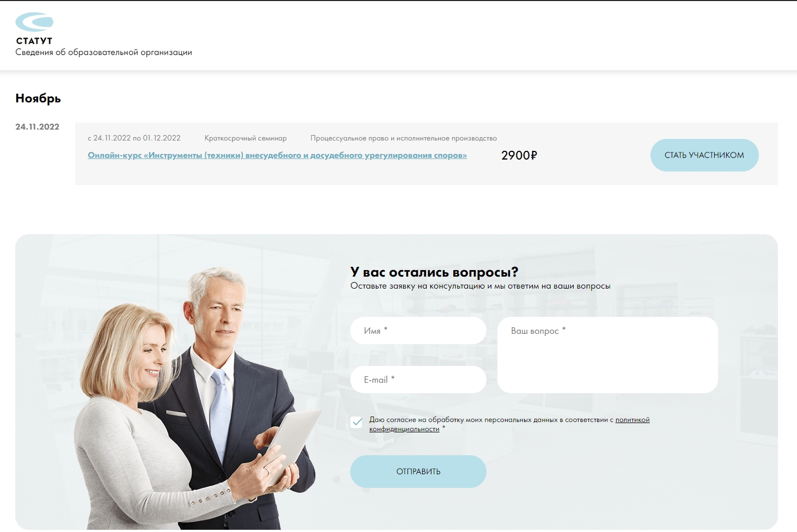Click the course date range с 24.11.2022 по 01.12.2022

pos(134,138)
